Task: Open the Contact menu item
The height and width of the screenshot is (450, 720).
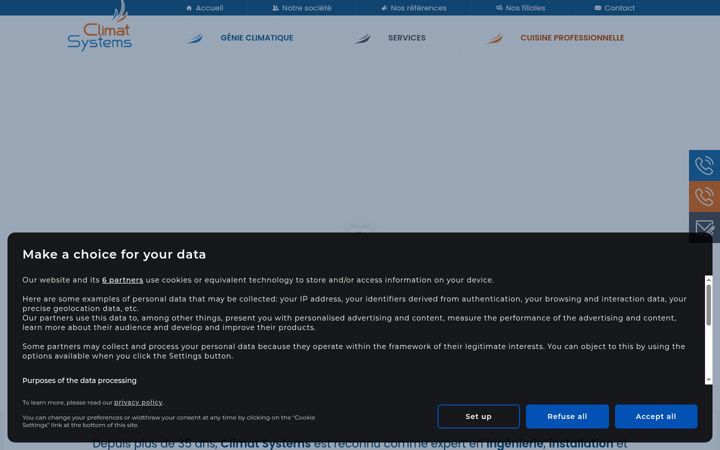Action: pyautogui.click(x=614, y=8)
